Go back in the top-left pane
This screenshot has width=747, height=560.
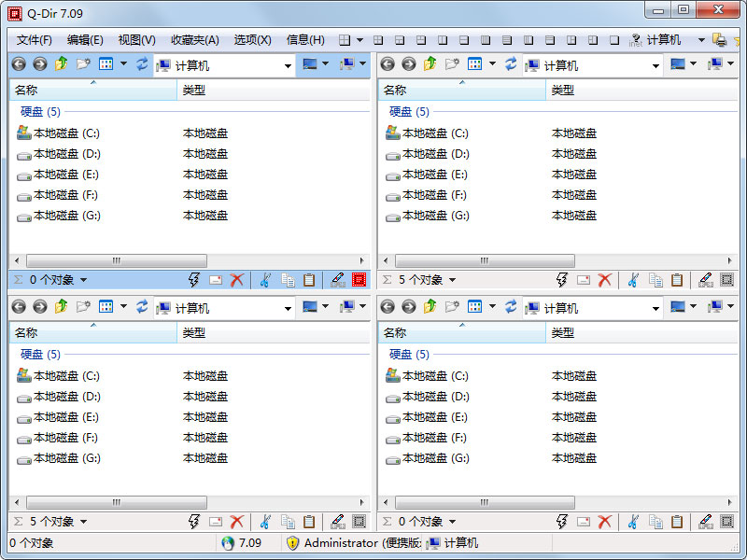[x=19, y=63]
